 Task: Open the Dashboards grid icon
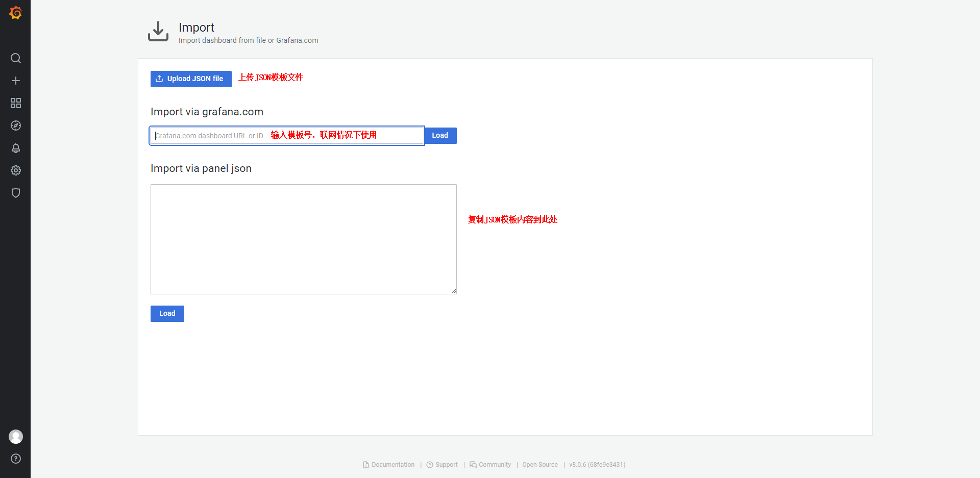(x=16, y=103)
